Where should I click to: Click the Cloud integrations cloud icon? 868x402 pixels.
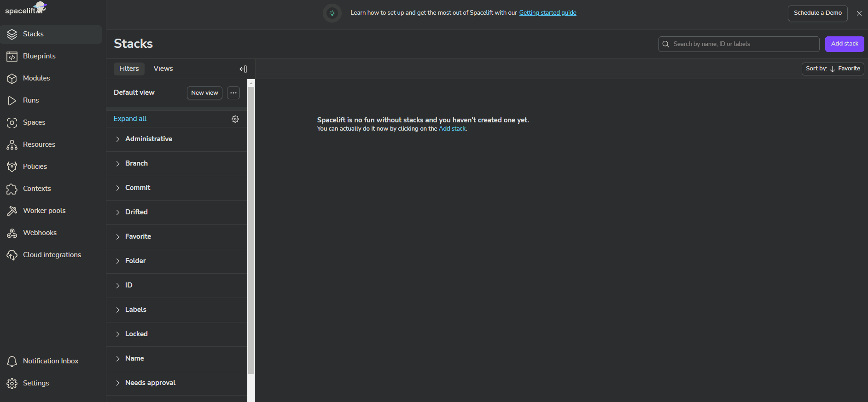(12, 255)
